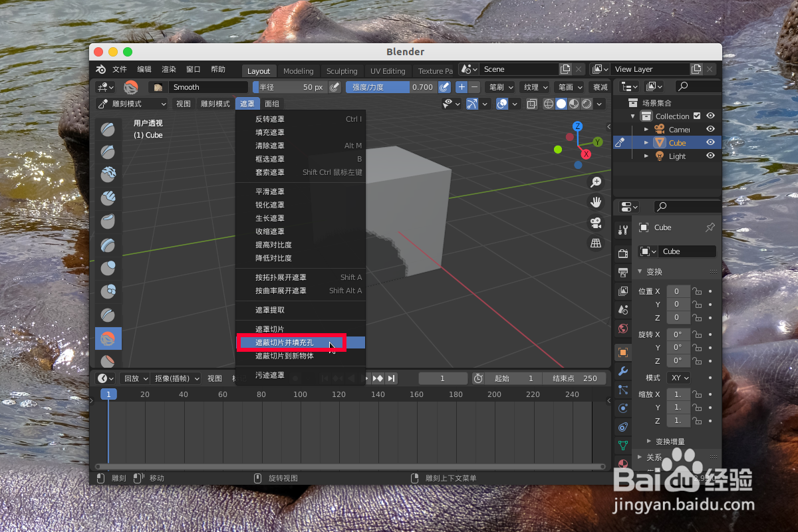Open the 笔刷 brush settings dropdown
Image resolution: width=798 pixels, height=532 pixels.
coord(501,87)
